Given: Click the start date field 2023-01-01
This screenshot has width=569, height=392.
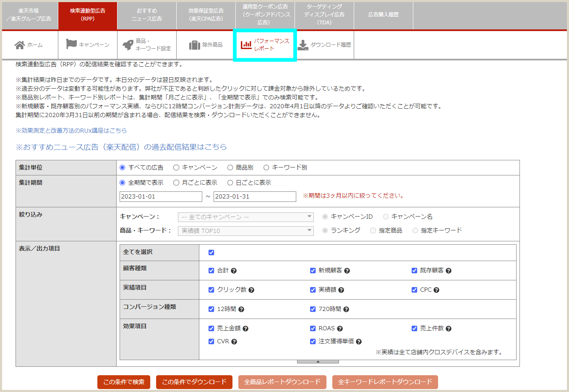Looking at the screenshot, I should [161, 196].
